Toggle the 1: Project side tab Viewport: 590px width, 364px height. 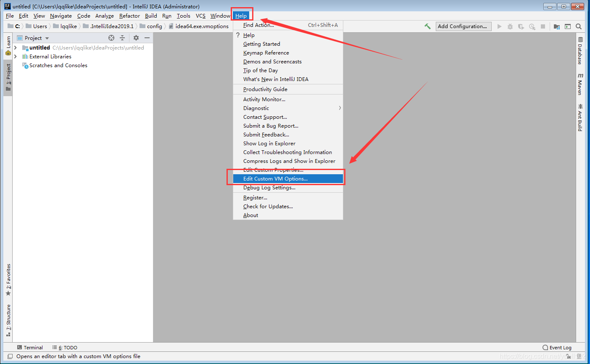pyautogui.click(x=8, y=78)
